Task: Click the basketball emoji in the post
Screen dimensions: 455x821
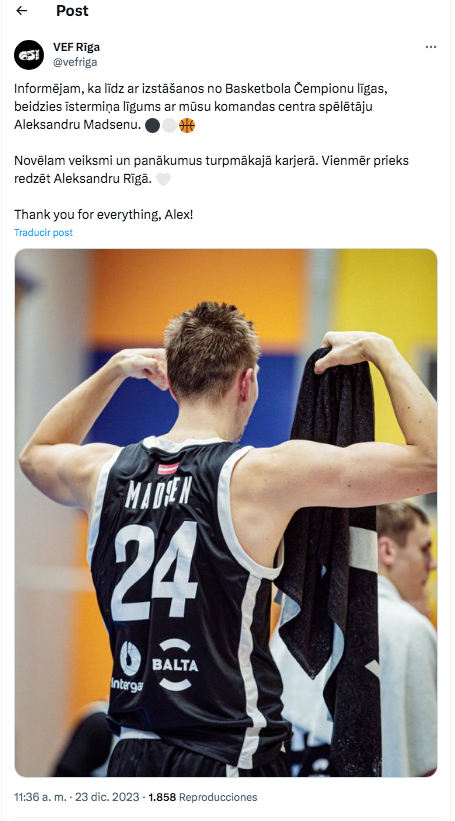Action: [187, 126]
